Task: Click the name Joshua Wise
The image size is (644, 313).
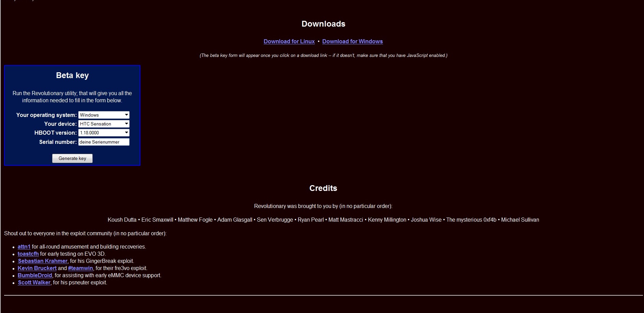Action: pos(426,220)
